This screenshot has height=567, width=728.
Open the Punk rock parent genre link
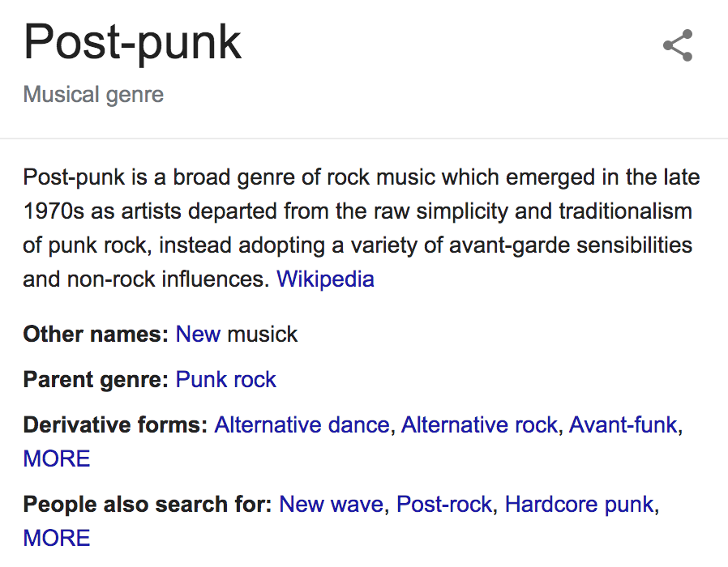[x=226, y=380]
